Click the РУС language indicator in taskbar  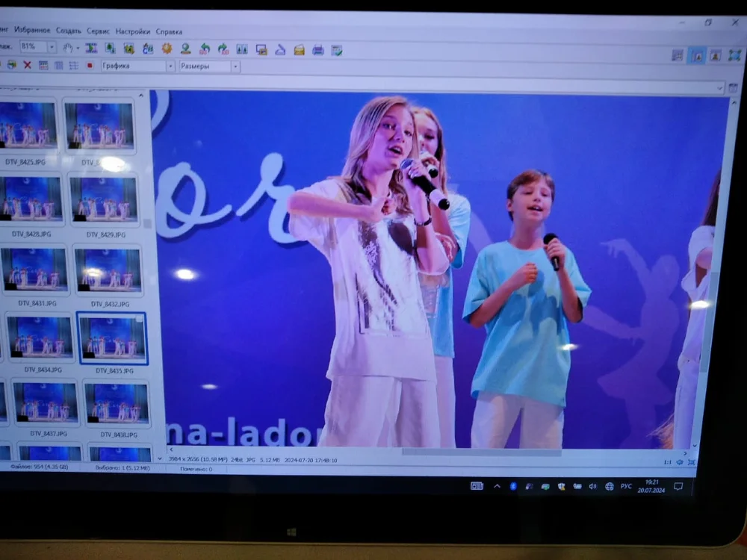tap(626, 486)
